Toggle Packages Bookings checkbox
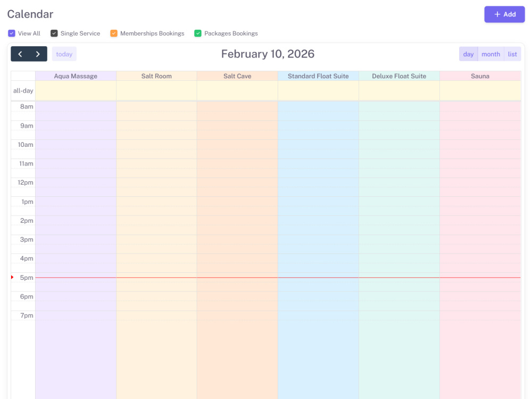 pyautogui.click(x=198, y=33)
